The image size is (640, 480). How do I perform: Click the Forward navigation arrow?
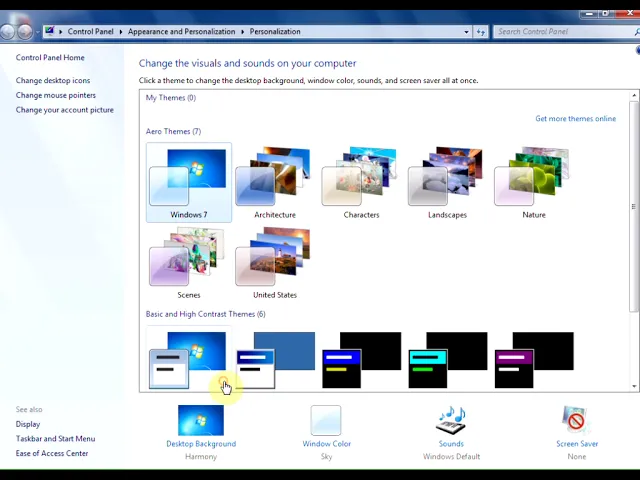click(x=25, y=31)
